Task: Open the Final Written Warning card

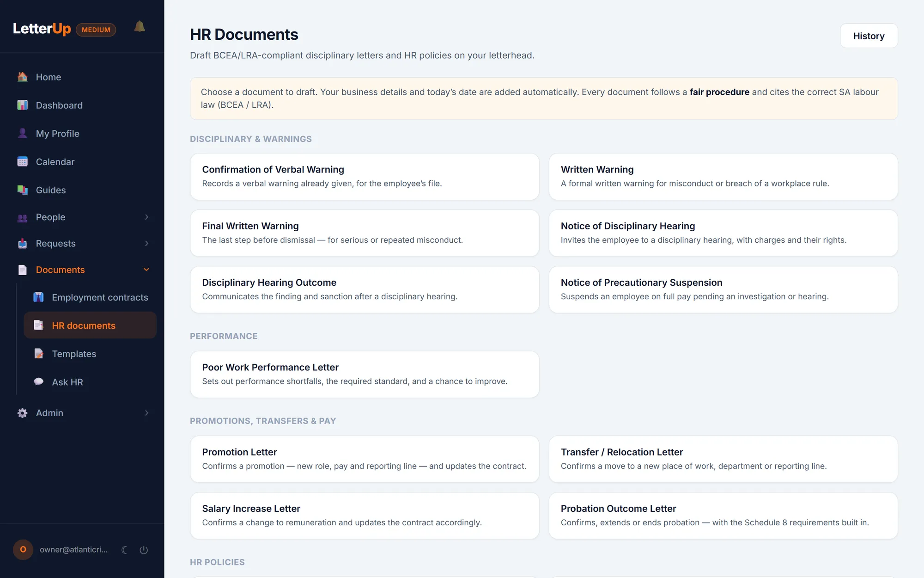Action: click(x=365, y=233)
